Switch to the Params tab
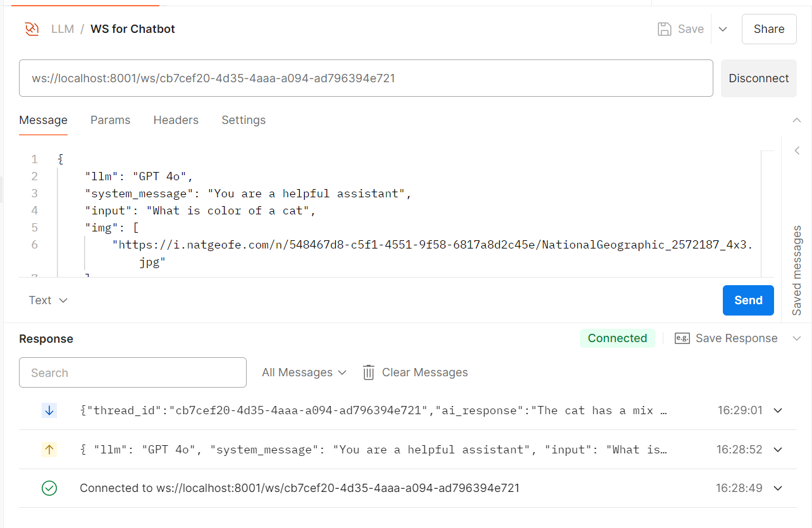Screen dimensions: 812x528 tap(110, 120)
